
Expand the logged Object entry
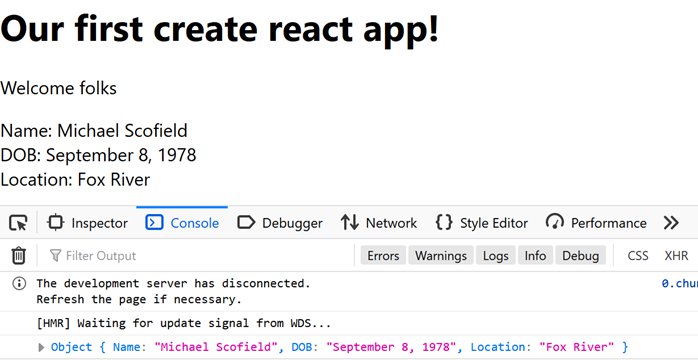click(41, 347)
